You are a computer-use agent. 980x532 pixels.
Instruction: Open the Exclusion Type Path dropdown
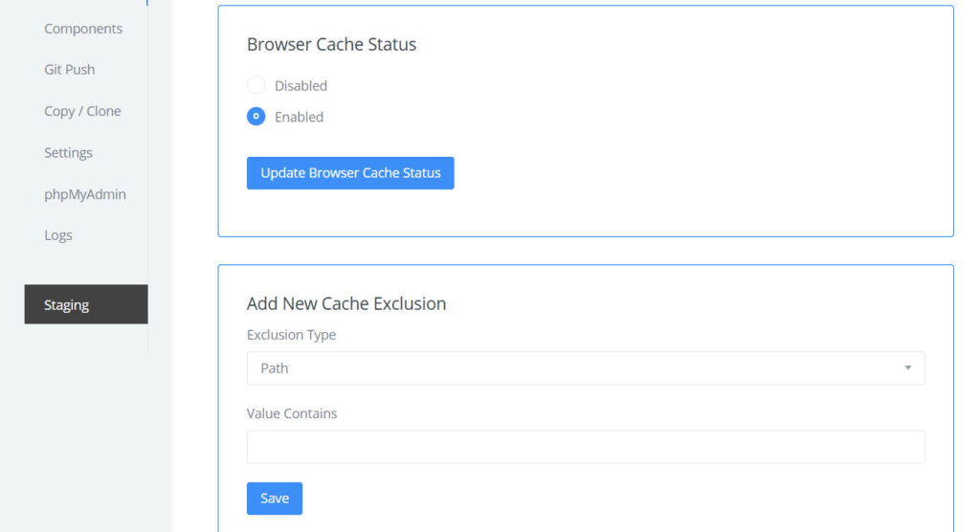[586, 368]
